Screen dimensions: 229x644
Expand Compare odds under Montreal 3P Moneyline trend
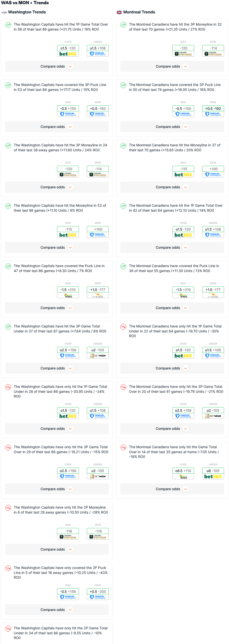point(172,67)
